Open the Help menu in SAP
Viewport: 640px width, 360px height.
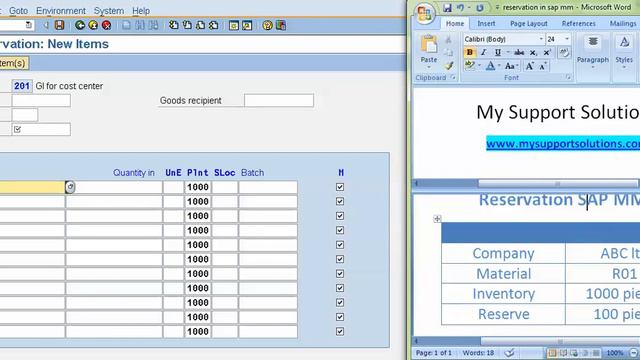pyautogui.click(x=141, y=11)
